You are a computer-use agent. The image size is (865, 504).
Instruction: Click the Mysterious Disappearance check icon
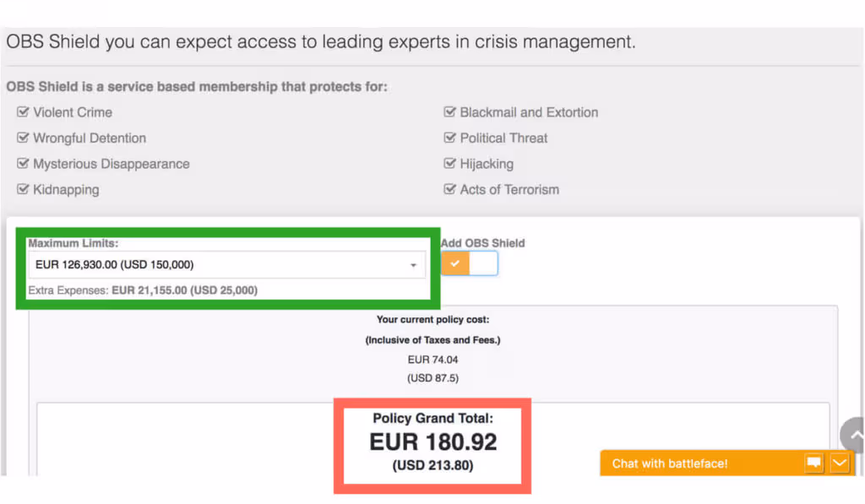coord(23,163)
